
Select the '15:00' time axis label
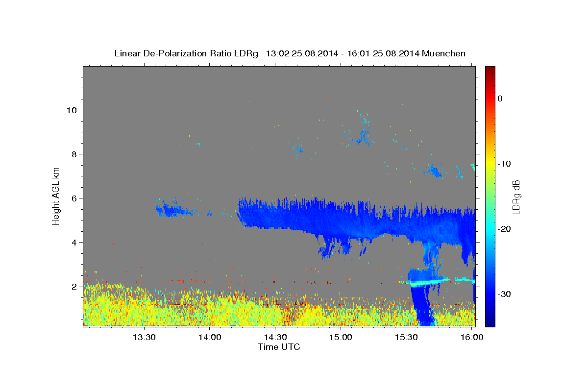[x=341, y=338]
